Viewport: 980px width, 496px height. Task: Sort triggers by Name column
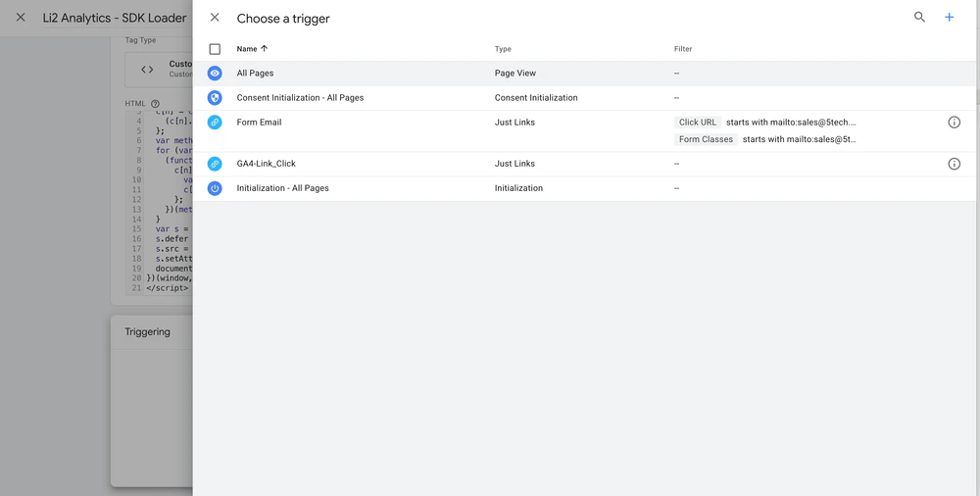point(252,49)
